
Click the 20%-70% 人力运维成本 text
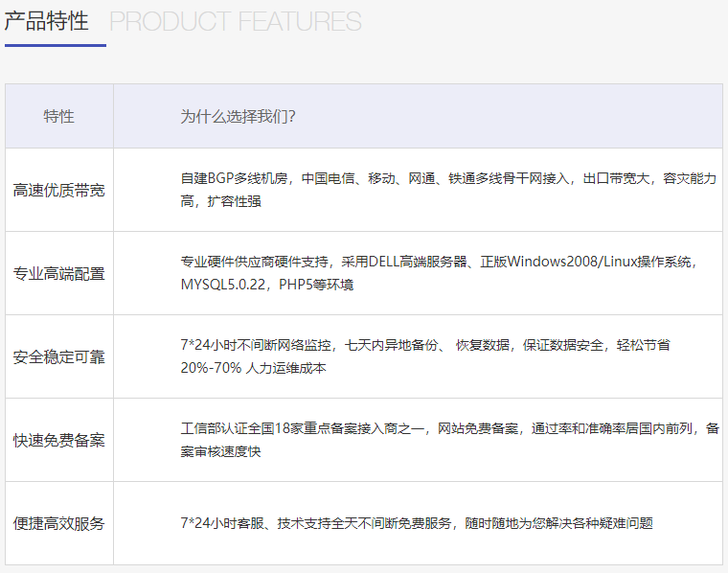click(253, 368)
